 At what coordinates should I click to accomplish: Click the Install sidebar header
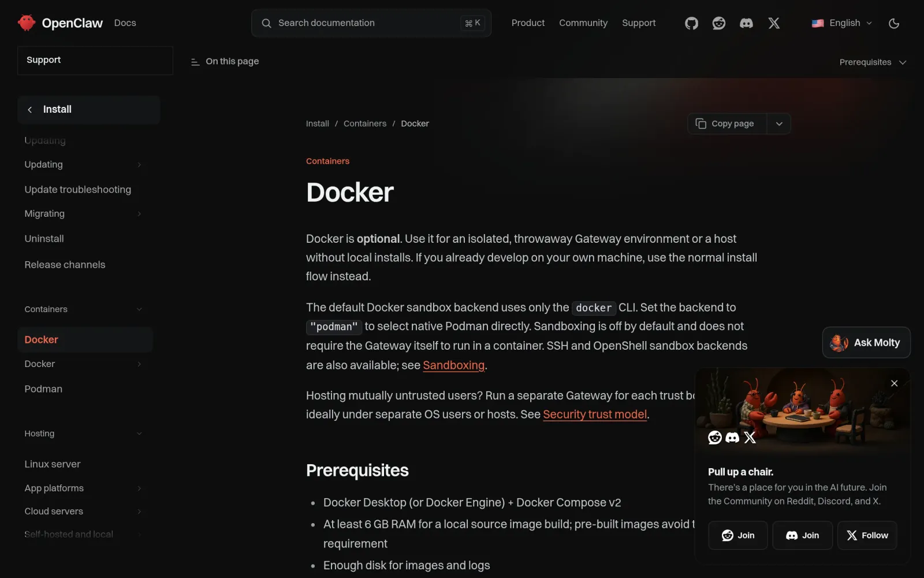pyautogui.click(x=89, y=110)
